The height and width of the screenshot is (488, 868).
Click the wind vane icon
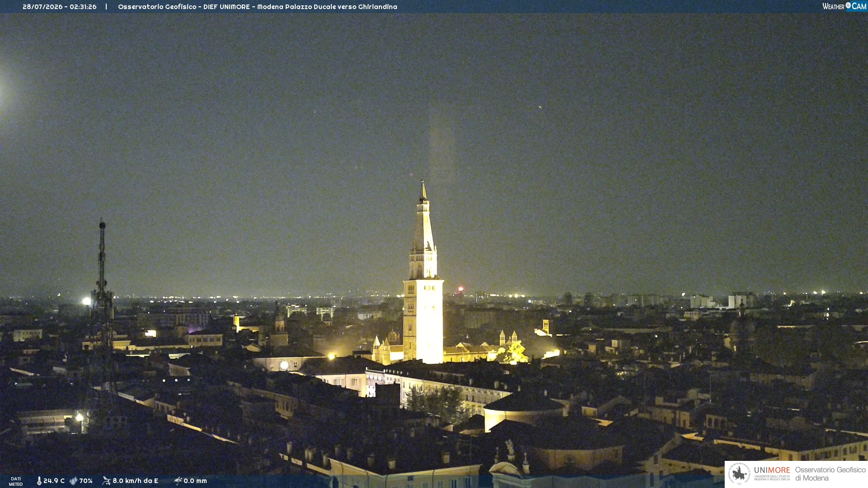point(106,481)
